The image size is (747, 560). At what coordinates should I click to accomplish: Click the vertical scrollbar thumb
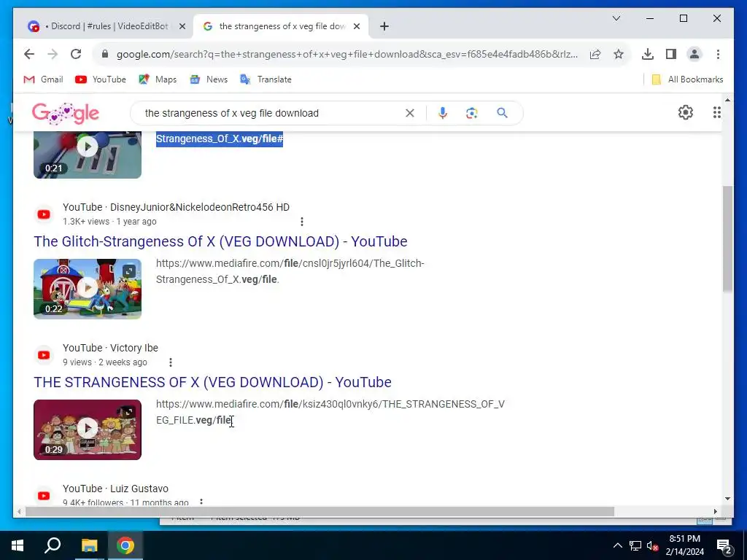pyautogui.click(x=727, y=238)
